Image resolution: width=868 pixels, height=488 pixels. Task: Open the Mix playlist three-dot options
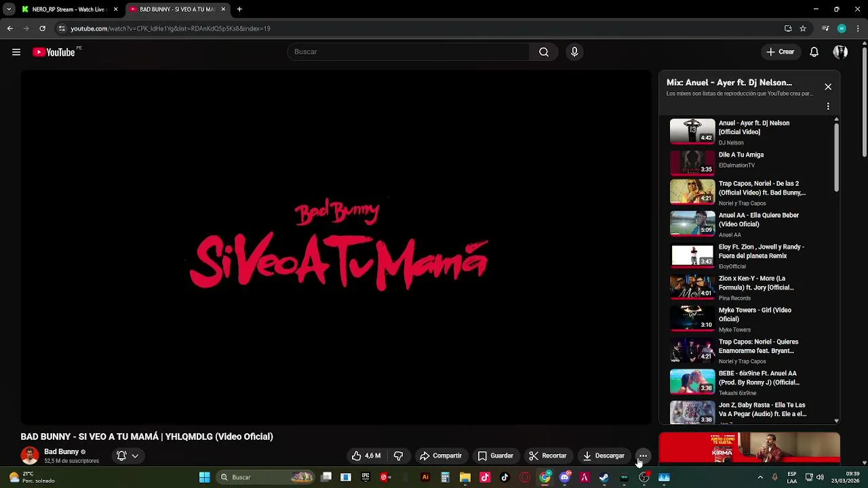coord(828,106)
